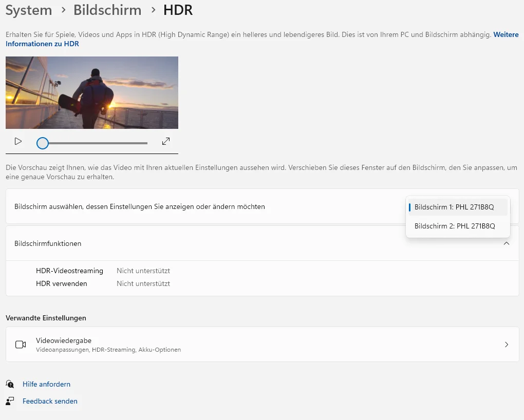Viewport: 524px width, 420px height.
Task: Click the Feedback senden person icon
Action: coord(10,401)
